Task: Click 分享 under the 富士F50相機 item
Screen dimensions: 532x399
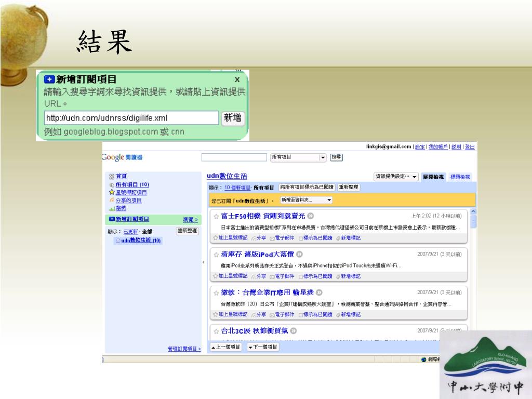Action: 259,238
